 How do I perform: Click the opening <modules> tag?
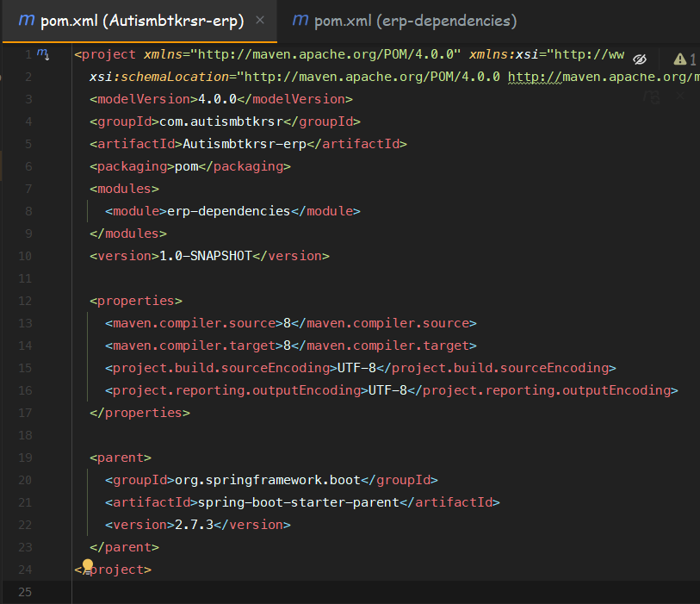tap(124, 189)
